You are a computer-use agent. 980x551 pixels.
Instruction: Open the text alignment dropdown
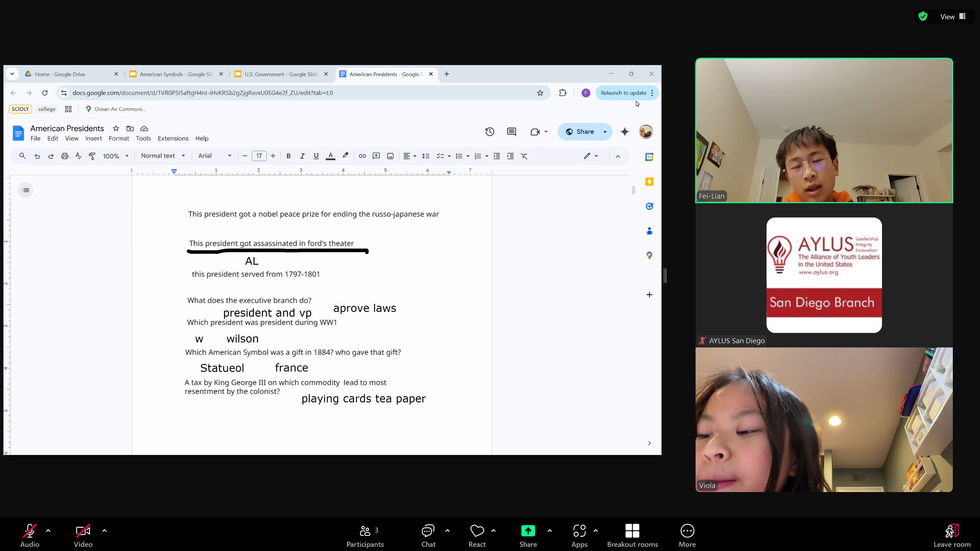pyautogui.click(x=409, y=156)
